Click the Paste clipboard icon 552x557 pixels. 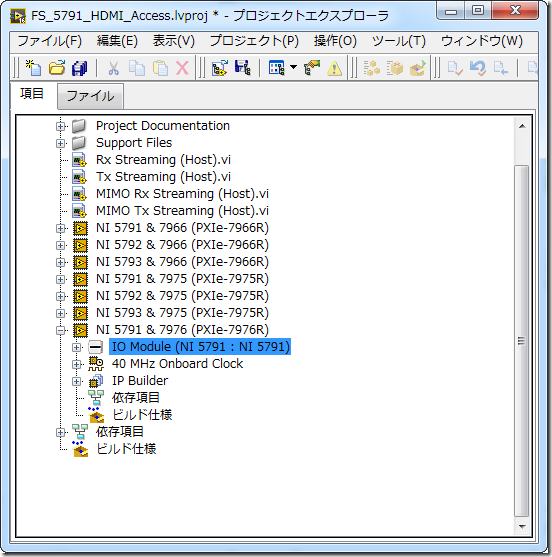pos(160,68)
